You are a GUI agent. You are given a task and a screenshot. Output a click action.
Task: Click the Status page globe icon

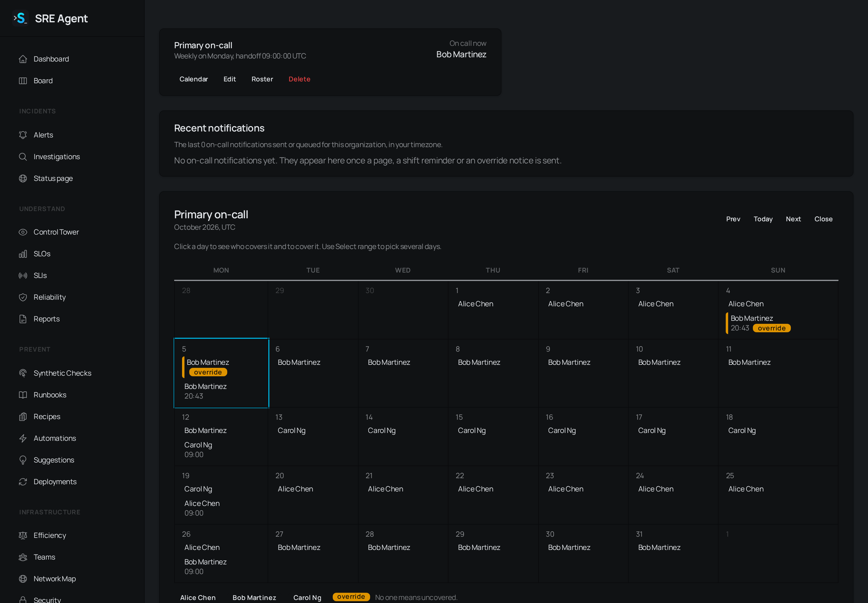pyautogui.click(x=23, y=178)
